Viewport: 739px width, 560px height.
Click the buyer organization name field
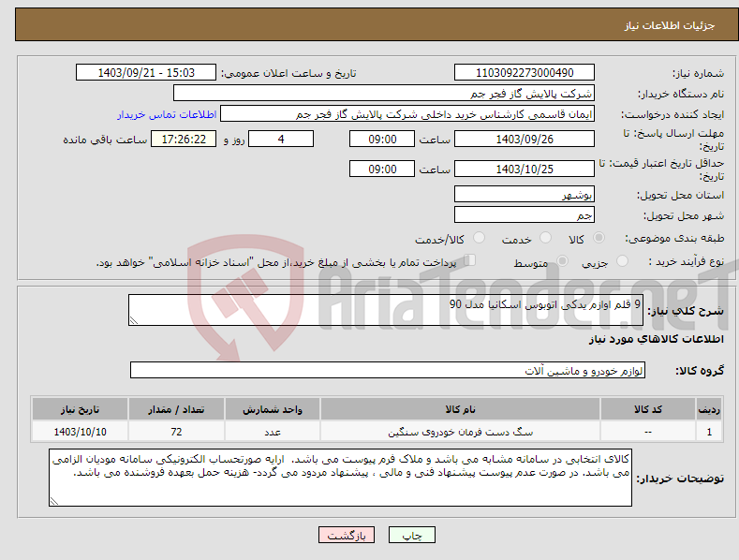click(x=384, y=93)
